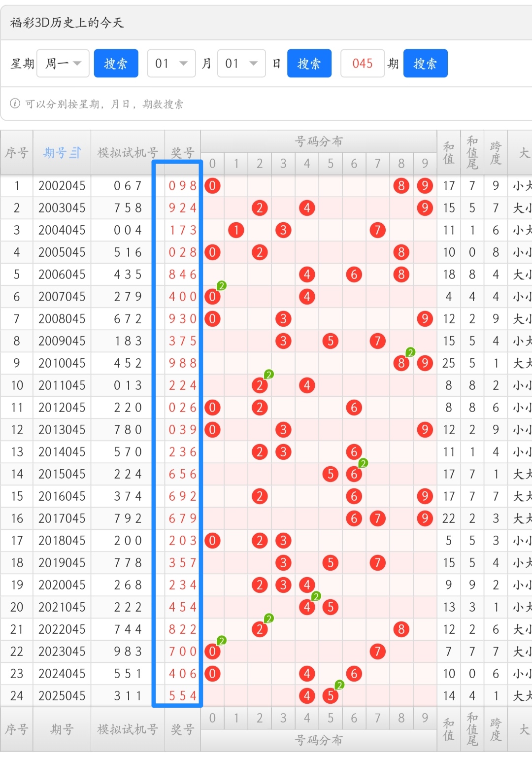This screenshot has height=757, width=532.
Task: Click the red 3 ball in row 2013045
Action: [x=283, y=430]
